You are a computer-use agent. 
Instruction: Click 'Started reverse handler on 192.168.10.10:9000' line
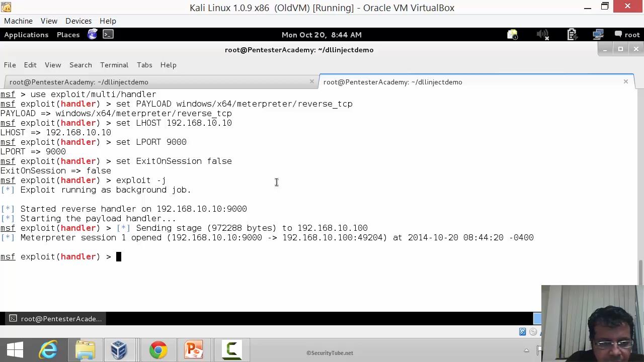coord(124,209)
